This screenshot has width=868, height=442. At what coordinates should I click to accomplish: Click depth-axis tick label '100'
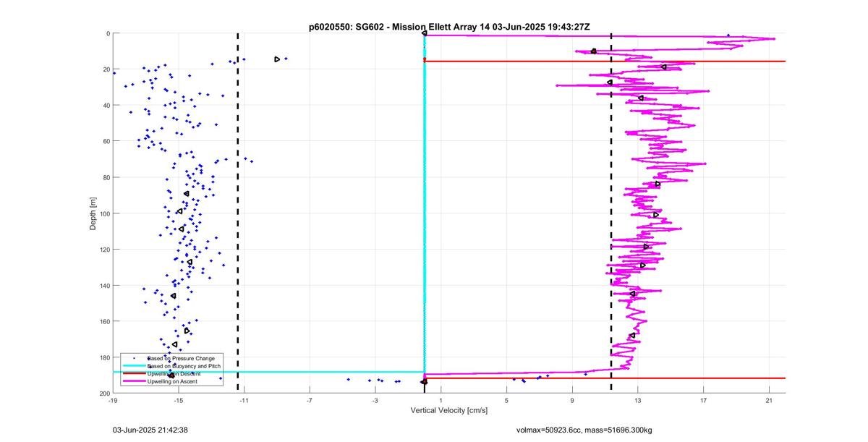tap(103, 213)
